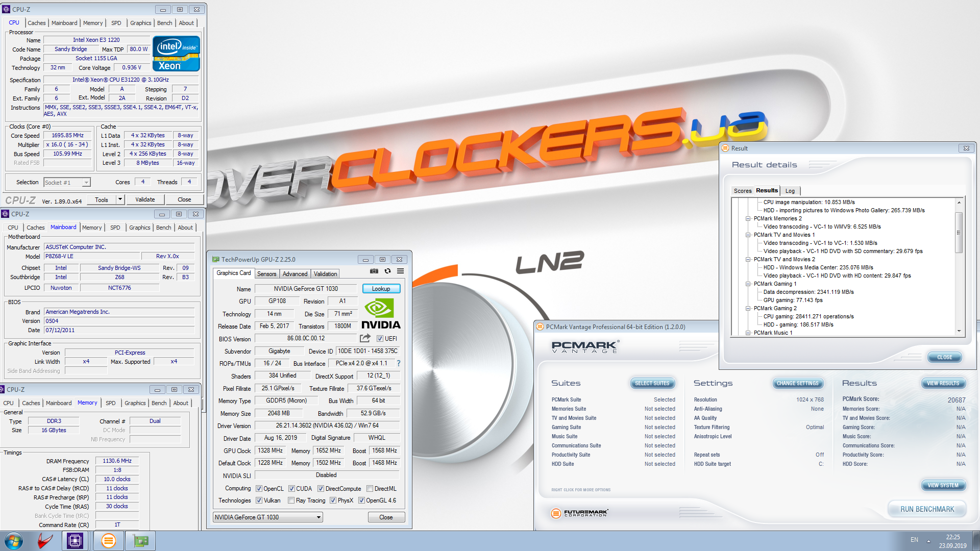Open the NVIDIA GeForce GT 1030 GPU dropdown

coord(268,517)
